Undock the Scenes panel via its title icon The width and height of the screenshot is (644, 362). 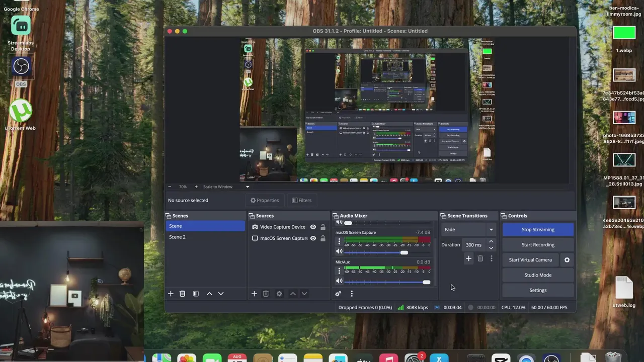[x=169, y=216]
